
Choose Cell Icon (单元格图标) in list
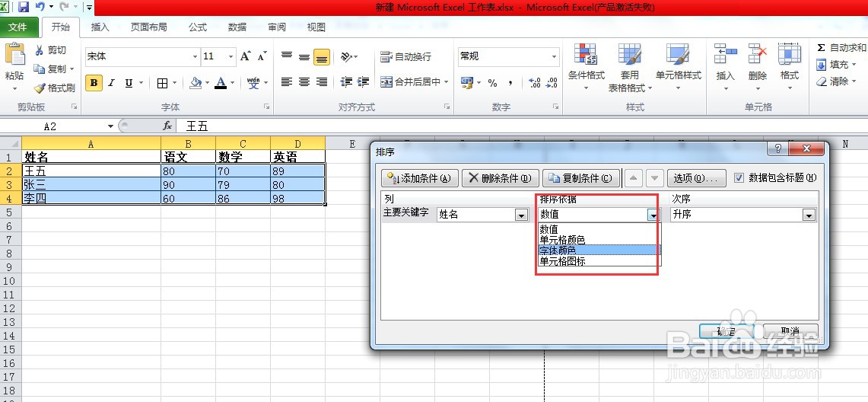(599, 261)
